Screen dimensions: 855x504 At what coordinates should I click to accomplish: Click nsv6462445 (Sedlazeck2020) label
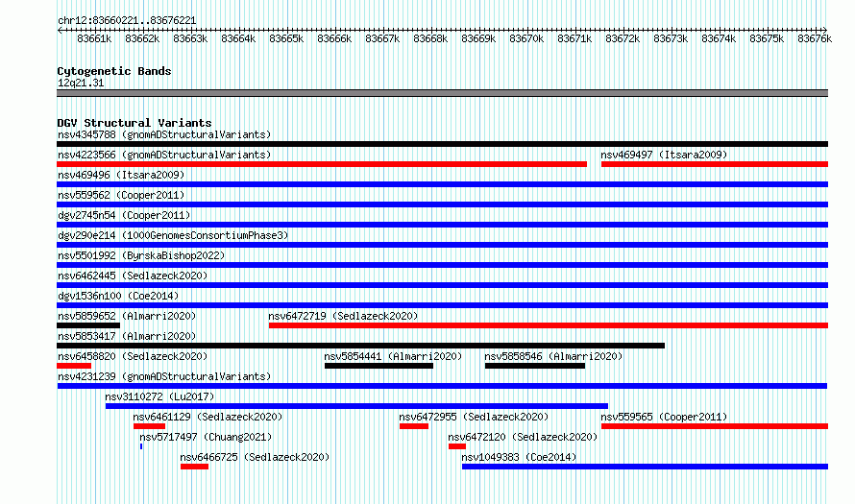coord(133,276)
